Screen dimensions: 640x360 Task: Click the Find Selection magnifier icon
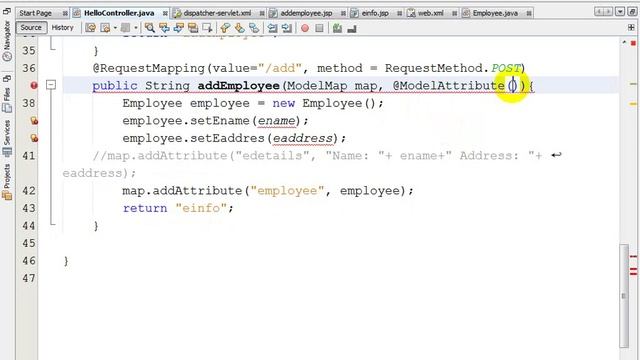pyautogui.click(x=150, y=28)
